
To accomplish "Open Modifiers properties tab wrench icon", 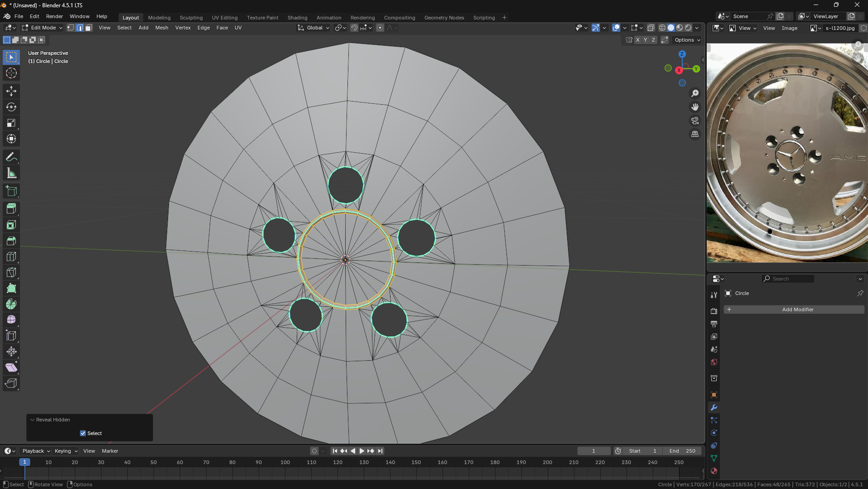I will [x=714, y=407].
